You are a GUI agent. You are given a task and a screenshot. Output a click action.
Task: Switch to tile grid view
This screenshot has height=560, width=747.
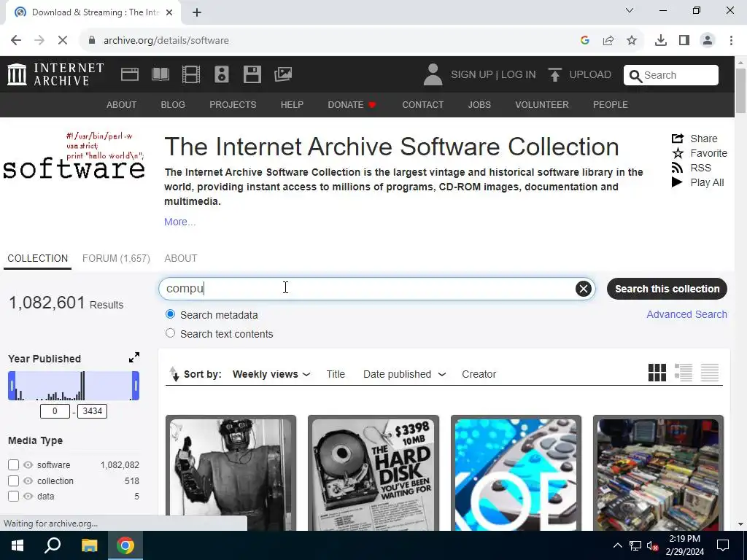[657, 373]
